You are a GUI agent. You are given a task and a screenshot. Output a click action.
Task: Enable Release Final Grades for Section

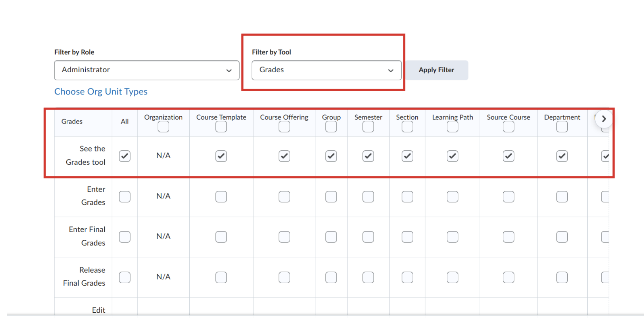407,277
